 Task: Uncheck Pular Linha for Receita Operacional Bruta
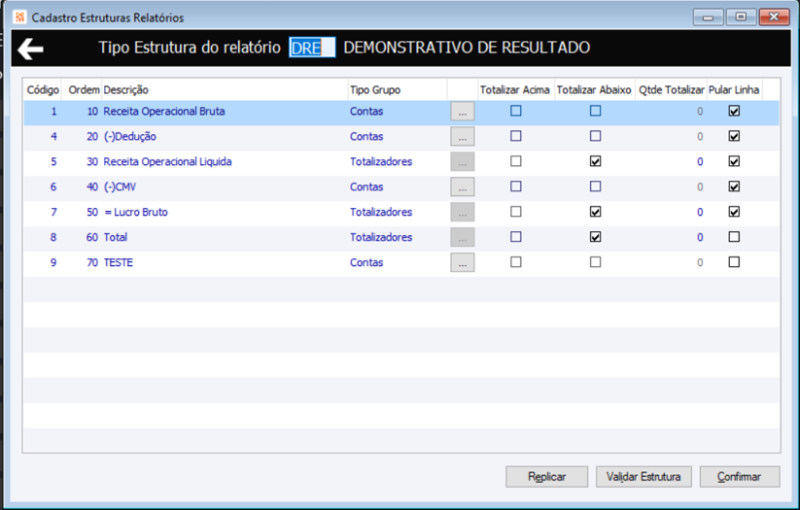pyautogui.click(x=734, y=111)
